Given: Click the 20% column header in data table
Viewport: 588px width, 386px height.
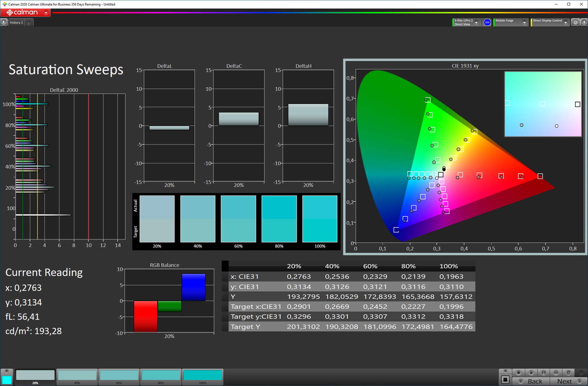Looking at the screenshot, I should click(x=294, y=266).
